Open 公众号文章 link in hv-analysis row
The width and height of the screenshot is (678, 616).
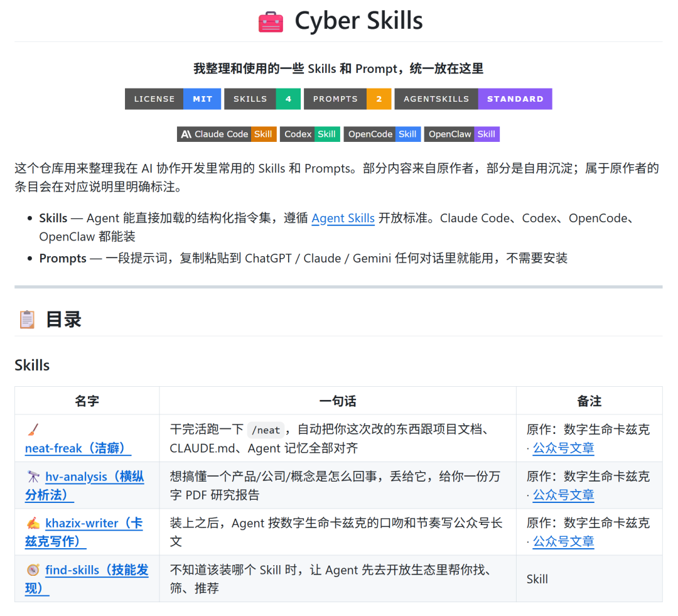pyautogui.click(x=563, y=495)
